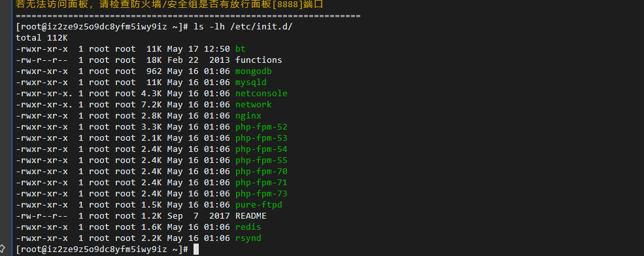Screen dimensions: 644x256
Task: Click the php-fpm-70 entry
Action: click(x=262, y=172)
